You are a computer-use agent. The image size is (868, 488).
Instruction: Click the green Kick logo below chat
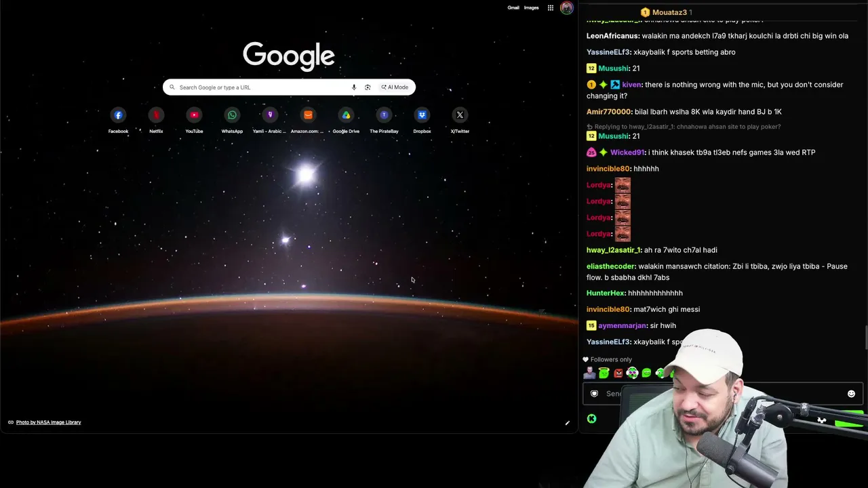[591, 419]
